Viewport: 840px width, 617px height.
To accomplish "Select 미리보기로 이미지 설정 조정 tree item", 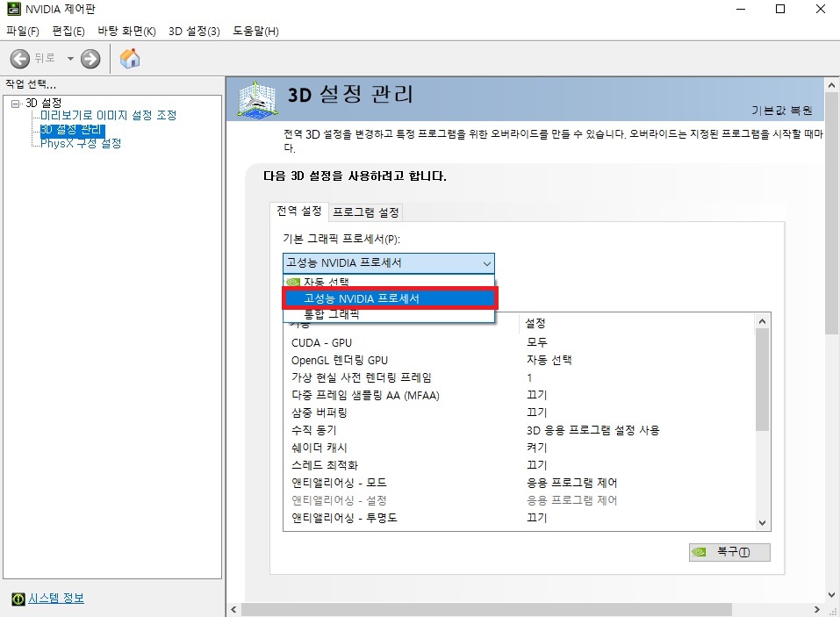I will pyautogui.click(x=108, y=115).
